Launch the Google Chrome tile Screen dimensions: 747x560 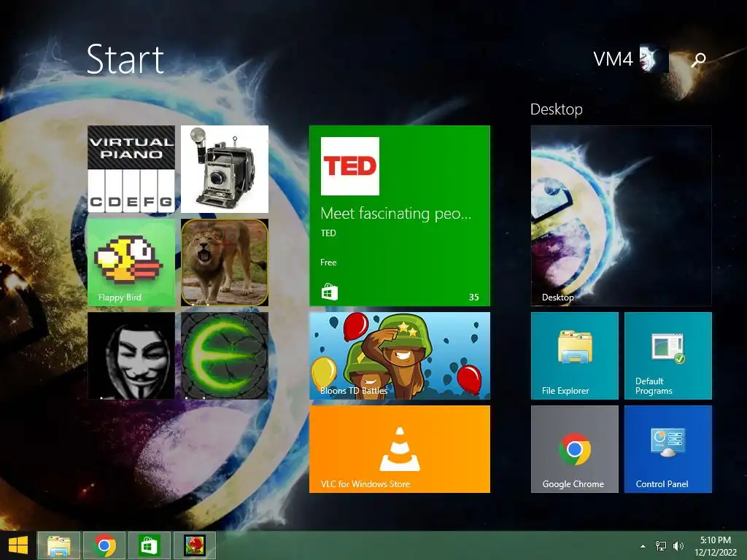pos(575,449)
